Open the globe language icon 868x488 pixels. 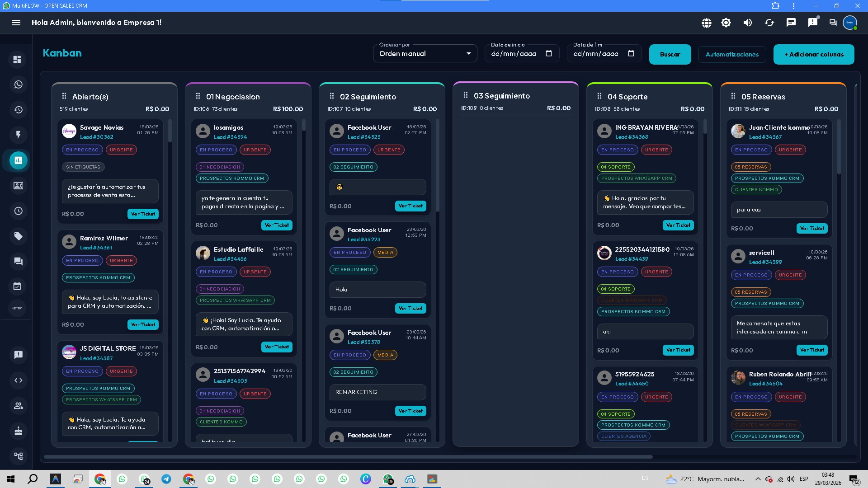click(x=707, y=23)
